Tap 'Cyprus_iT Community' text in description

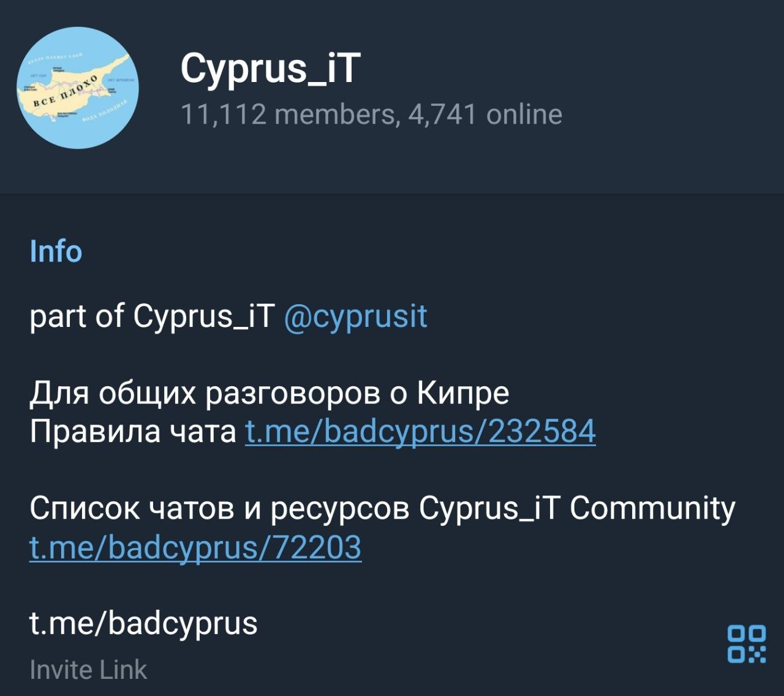[x=577, y=508]
